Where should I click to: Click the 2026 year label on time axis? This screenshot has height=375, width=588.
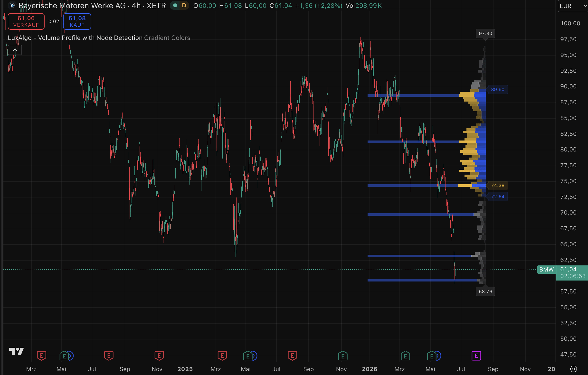tap(370, 369)
